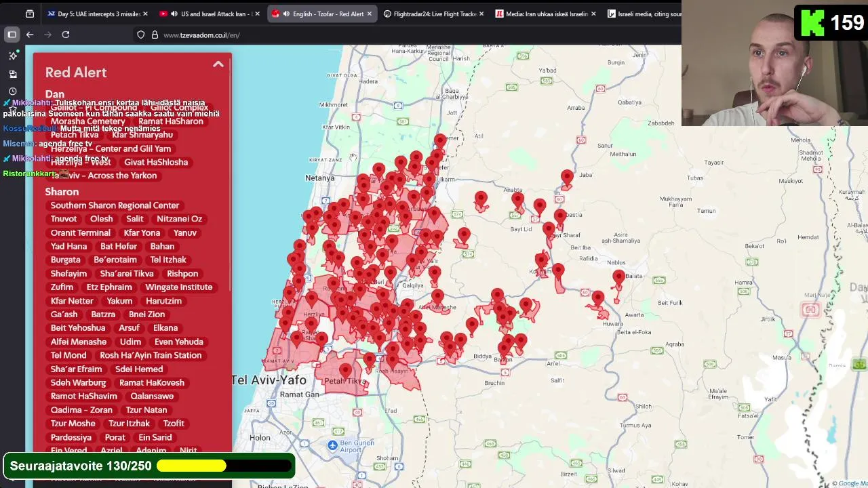Switch to 'Israeli media, citing' tab

pos(643,14)
